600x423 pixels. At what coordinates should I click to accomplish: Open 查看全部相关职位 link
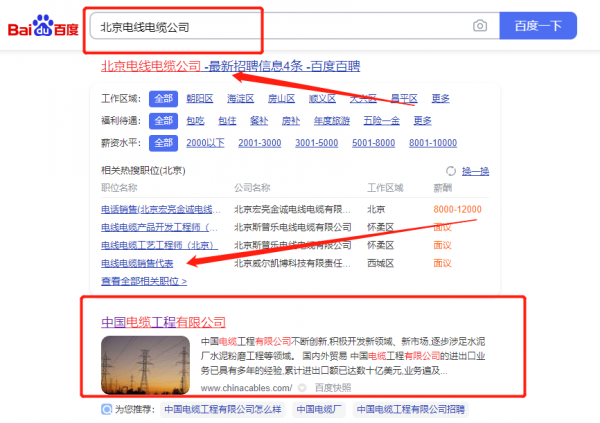pos(143,281)
